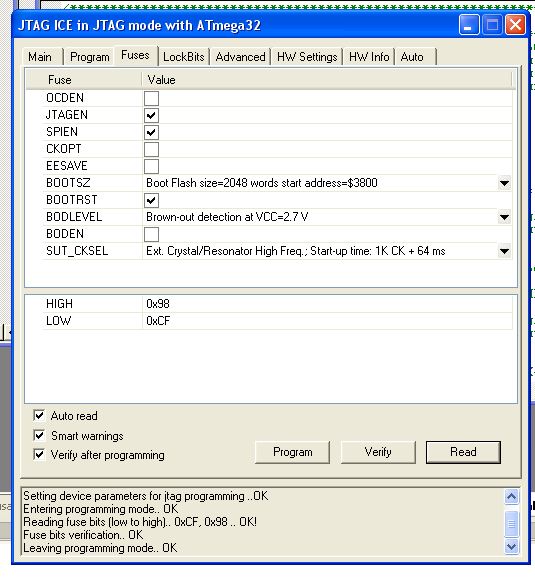Select the LOW byte label

[59, 321]
